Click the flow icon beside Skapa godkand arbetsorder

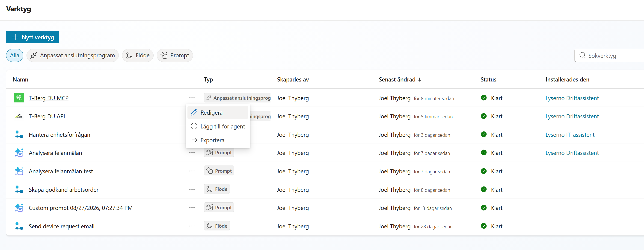tap(19, 189)
